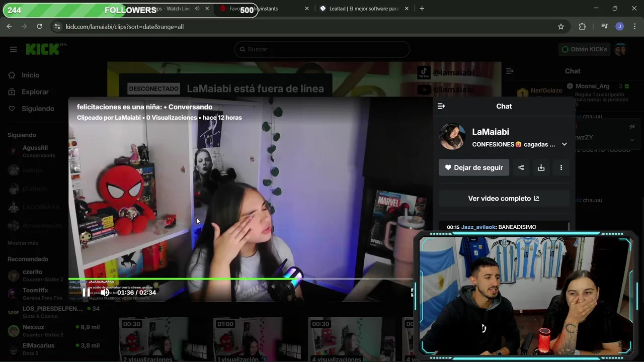Open Chrome media controls icon

(604, 27)
